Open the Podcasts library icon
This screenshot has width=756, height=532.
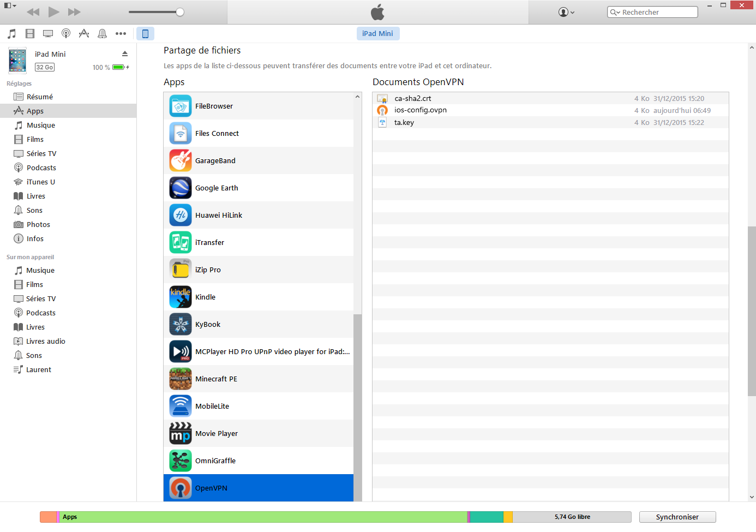tap(66, 34)
